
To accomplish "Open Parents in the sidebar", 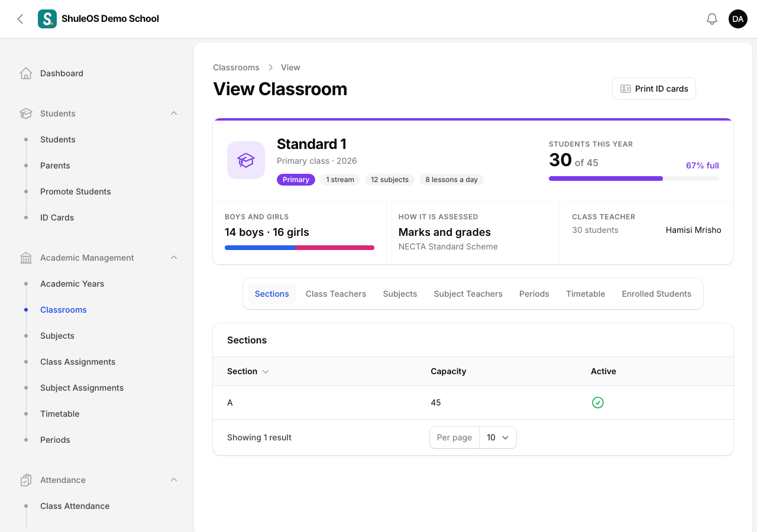I will coord(55,166).
